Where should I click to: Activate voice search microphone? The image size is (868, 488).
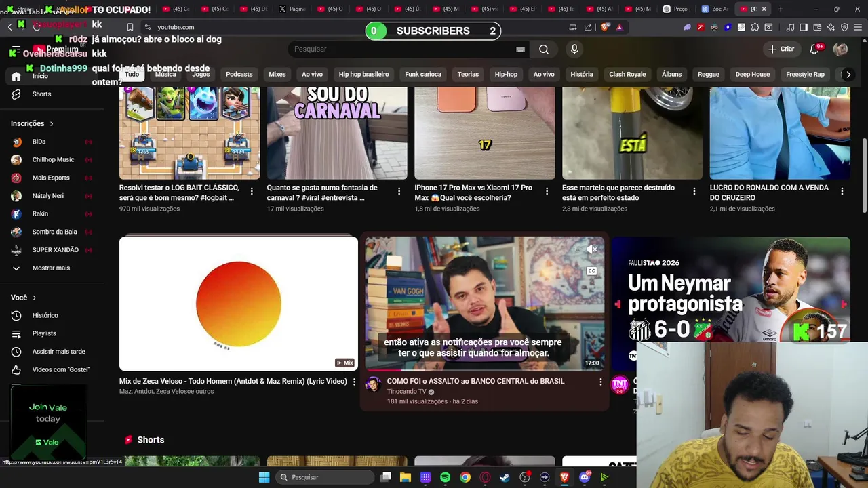pyautogui.click(x=574, y=49)
